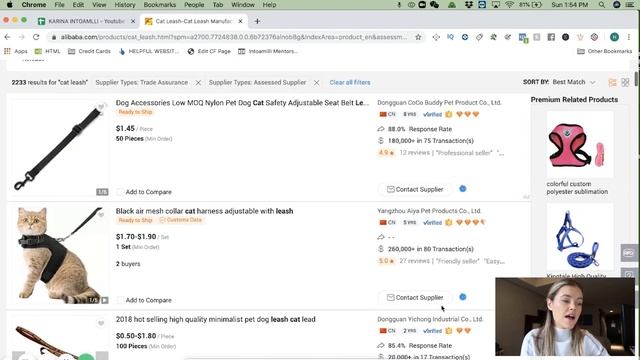Reload the Alibaba page
The image size is (640, 360).
coord(36,37)
